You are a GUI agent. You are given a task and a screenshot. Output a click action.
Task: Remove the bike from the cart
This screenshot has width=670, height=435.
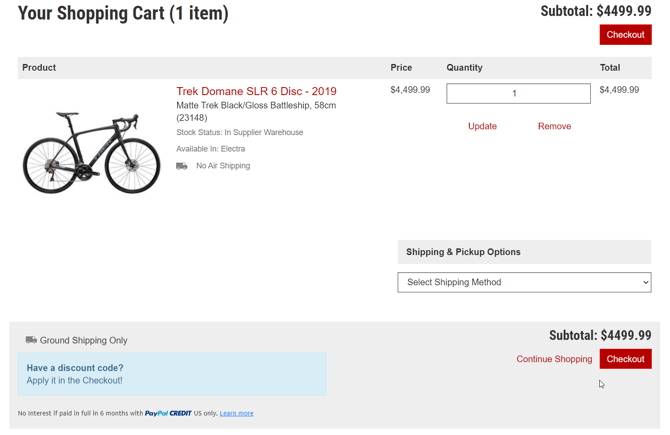[x=554, y=126]
